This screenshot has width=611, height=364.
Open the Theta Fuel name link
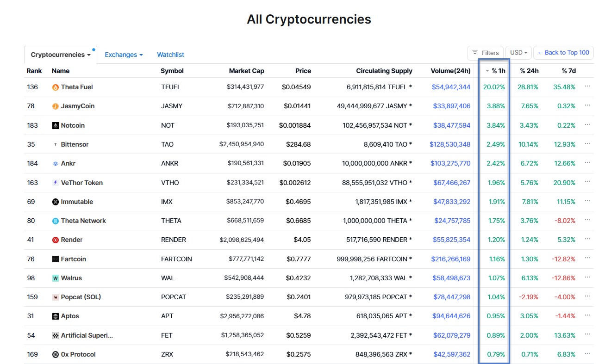coord(77,87)
